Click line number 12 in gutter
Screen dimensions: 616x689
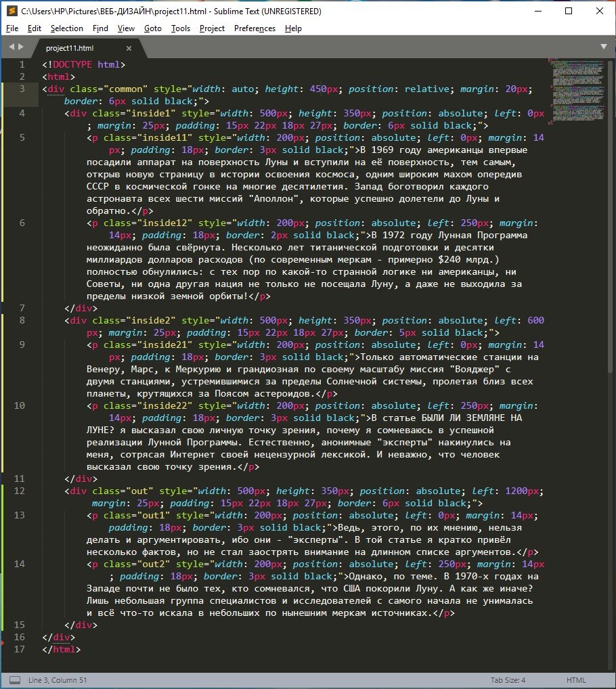click(x=20, y=491)
